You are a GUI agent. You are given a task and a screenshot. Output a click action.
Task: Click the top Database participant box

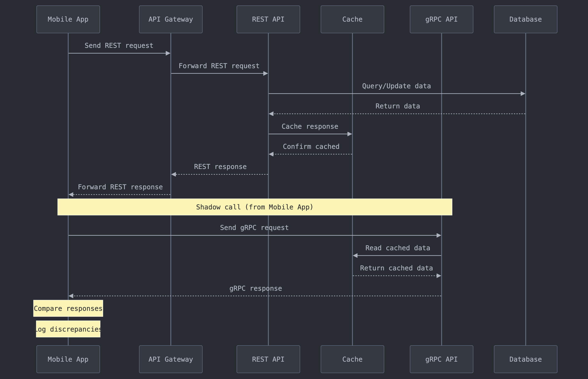coord(526,19)
